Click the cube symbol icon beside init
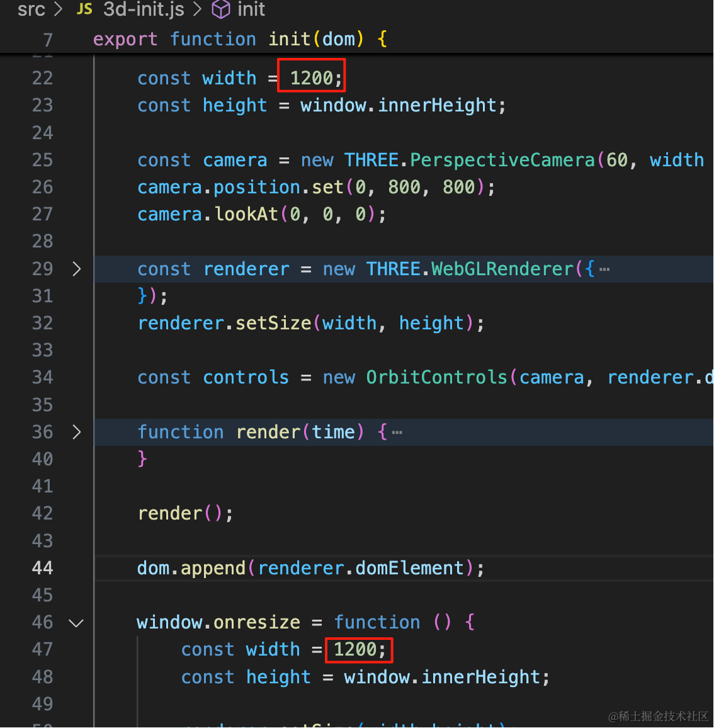Viewport: 714px width, 728px height. click(x=221, y=9)
